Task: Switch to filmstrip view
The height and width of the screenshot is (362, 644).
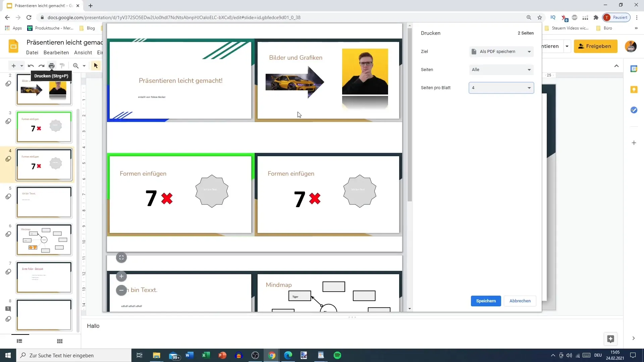Action: tap(19, 341)
